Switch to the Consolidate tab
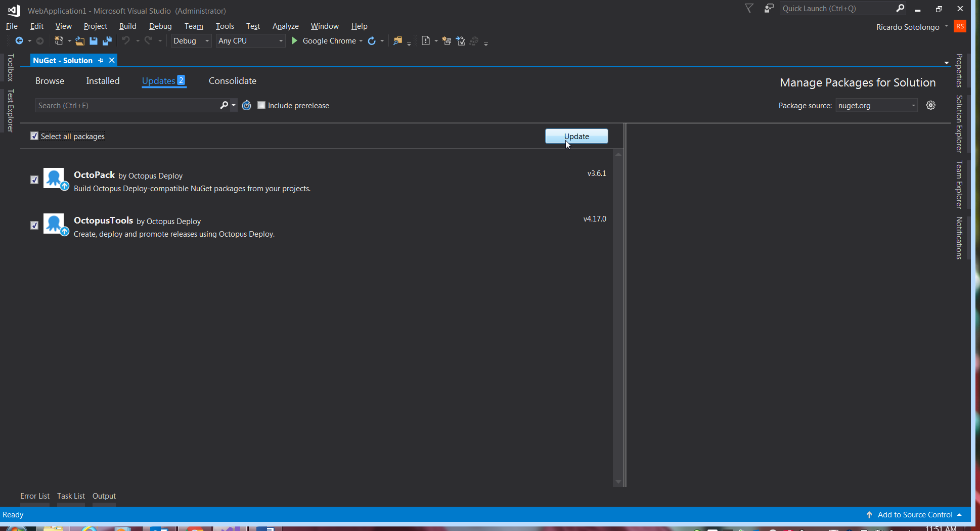The image size is (980, 531). (233, 81)
